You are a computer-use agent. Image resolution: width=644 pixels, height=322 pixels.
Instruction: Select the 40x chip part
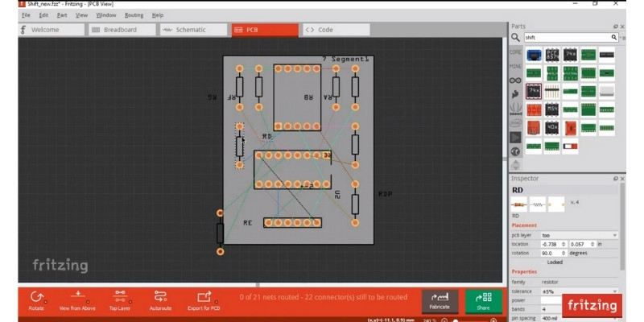click(552, 128)
